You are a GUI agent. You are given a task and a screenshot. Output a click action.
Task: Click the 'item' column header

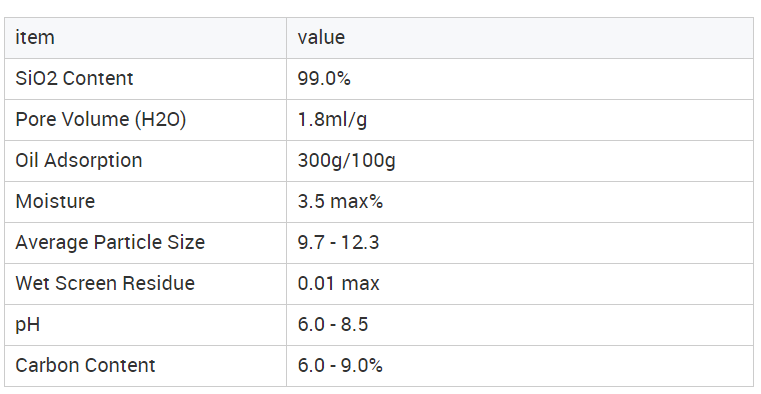tap(146, 38)
